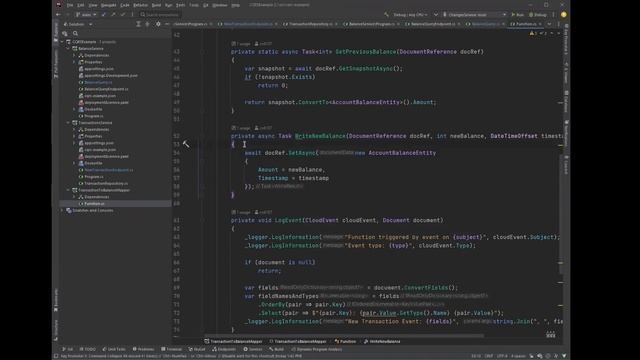This screenshot has width=640, height=360.
Task: Open the Services tool window
Action: (x=253, y=349)
